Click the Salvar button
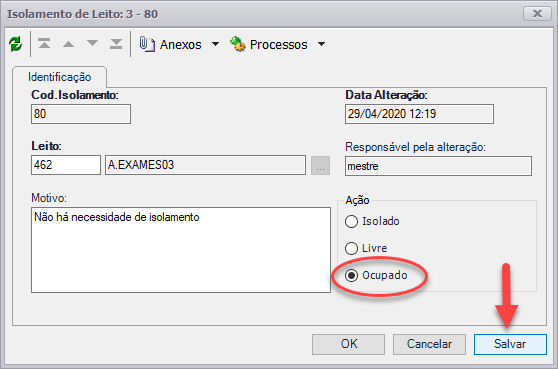Viewport: 558px width, 369px height. 510,344
